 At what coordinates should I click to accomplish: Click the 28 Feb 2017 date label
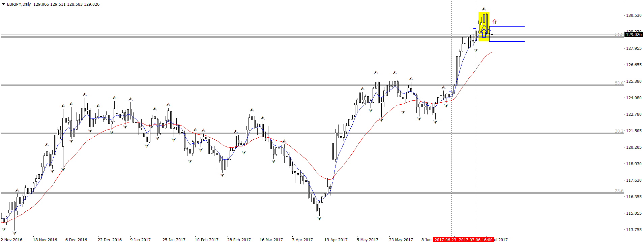tap(239, 240)
